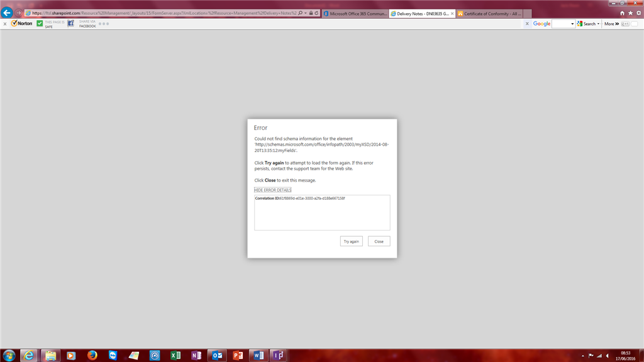The height and width of the screenshot is (362, 644).
Task: Click the network signal tray icon
Action: click(599, 356)
